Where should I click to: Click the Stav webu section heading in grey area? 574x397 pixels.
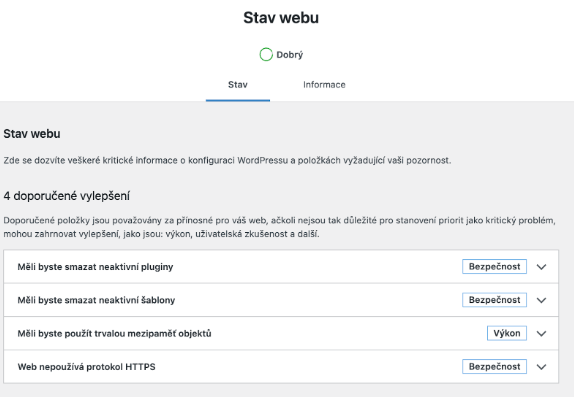(32, 134)
